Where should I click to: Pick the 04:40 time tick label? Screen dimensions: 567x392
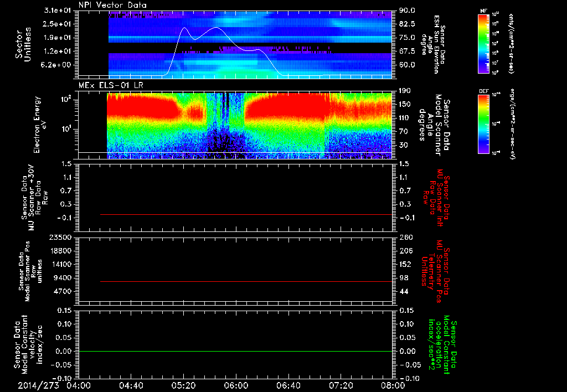[131, 385]
